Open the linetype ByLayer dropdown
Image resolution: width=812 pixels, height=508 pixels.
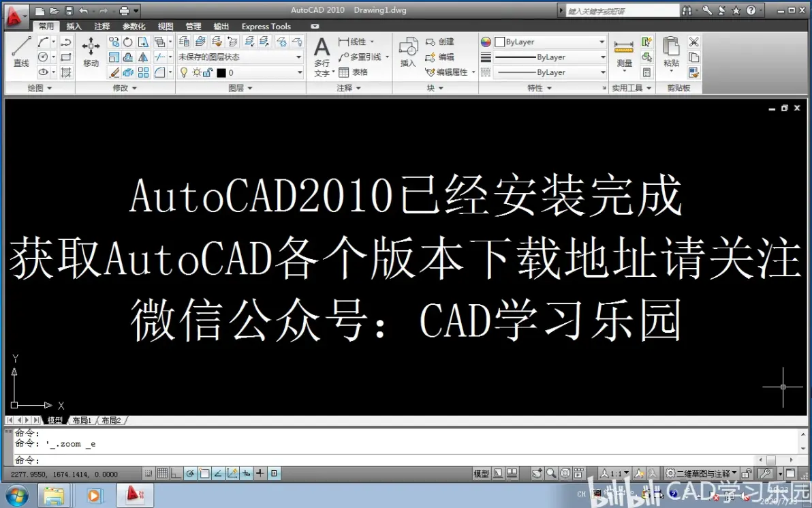(550, 72)
